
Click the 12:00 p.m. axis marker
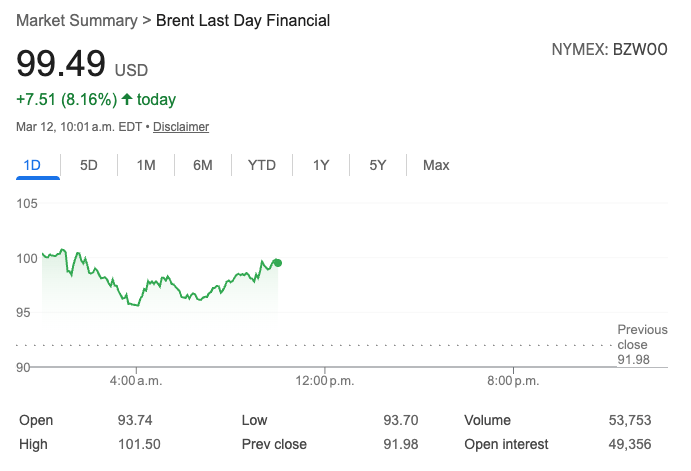[x=325, y=381]
